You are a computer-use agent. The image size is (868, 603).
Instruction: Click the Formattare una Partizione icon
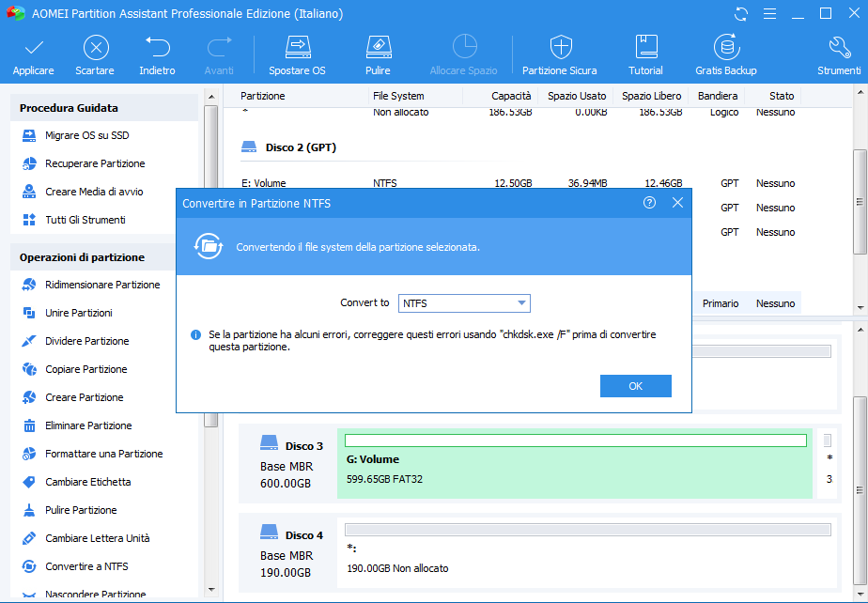point(29,454)
